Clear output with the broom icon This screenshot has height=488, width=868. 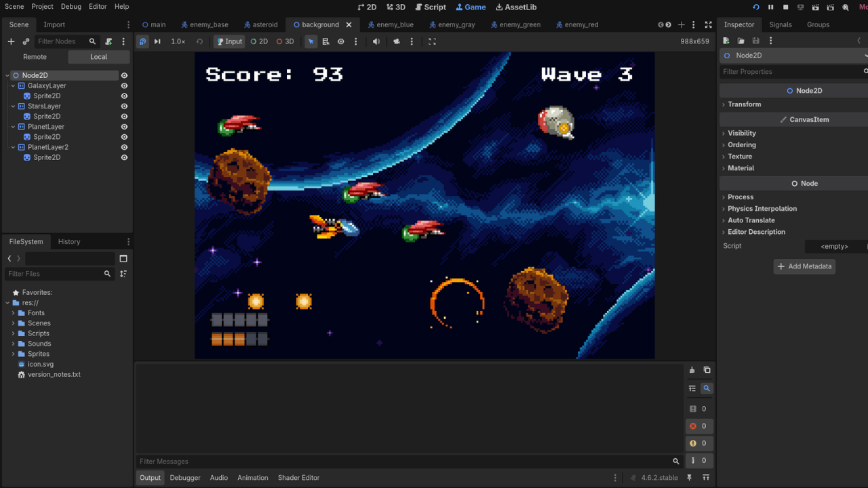(x=692, y=370)
